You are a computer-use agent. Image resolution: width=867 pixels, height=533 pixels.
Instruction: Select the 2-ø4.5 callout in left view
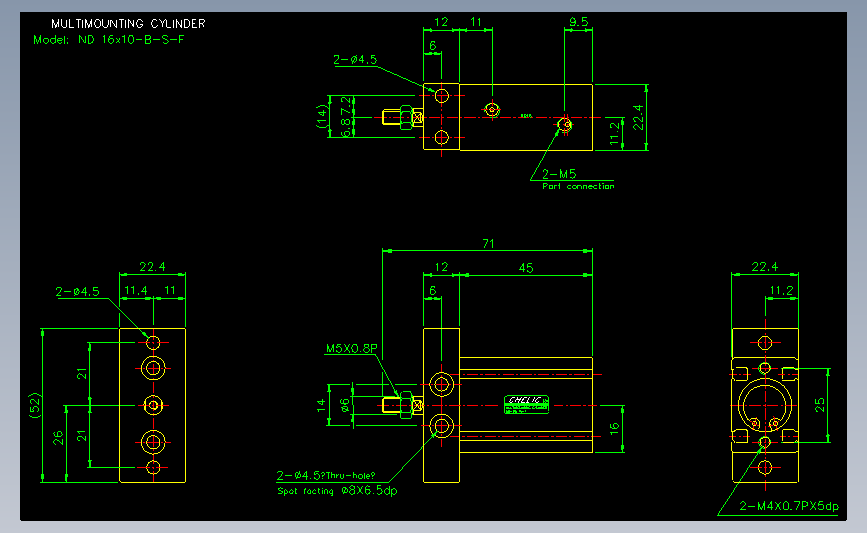click(77, 292)
